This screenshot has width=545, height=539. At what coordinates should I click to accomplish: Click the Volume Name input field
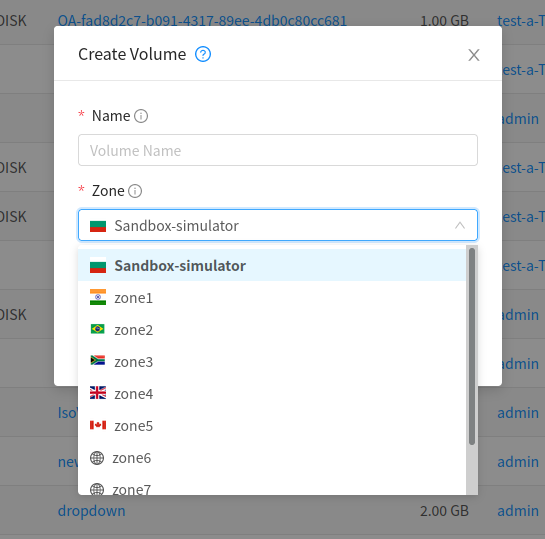(278, 150)
